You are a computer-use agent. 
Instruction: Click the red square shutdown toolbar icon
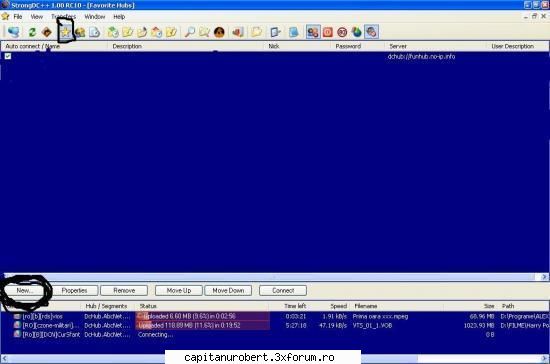click(x=328, y=32)
